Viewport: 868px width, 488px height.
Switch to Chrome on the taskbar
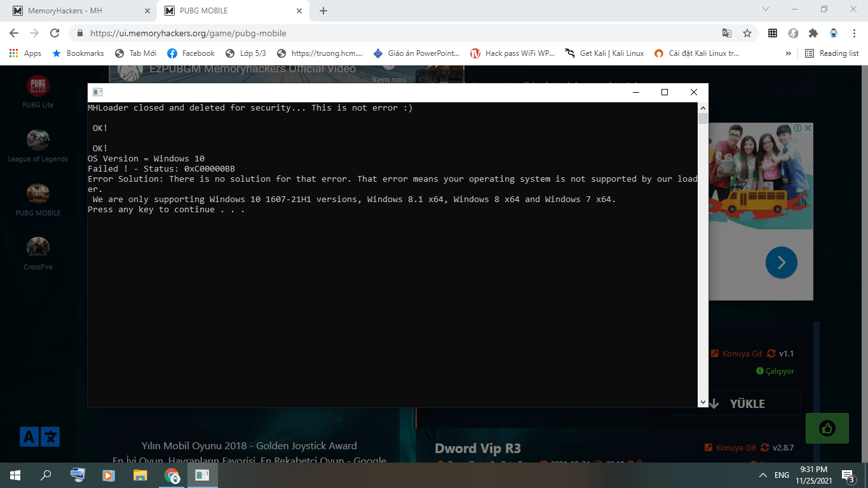[x=172, y=475]
